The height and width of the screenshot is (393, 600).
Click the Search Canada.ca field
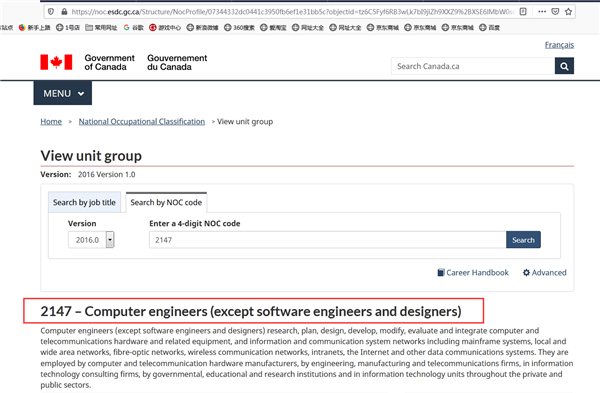473,66
